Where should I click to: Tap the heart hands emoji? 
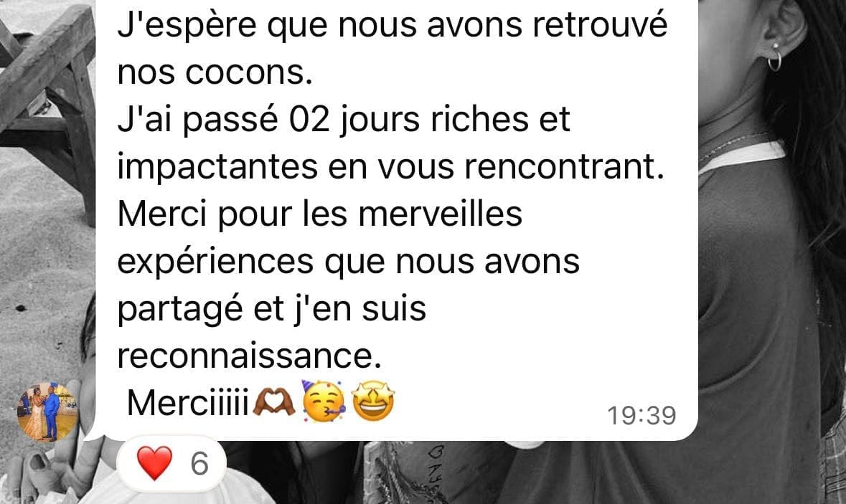point(274,403)
